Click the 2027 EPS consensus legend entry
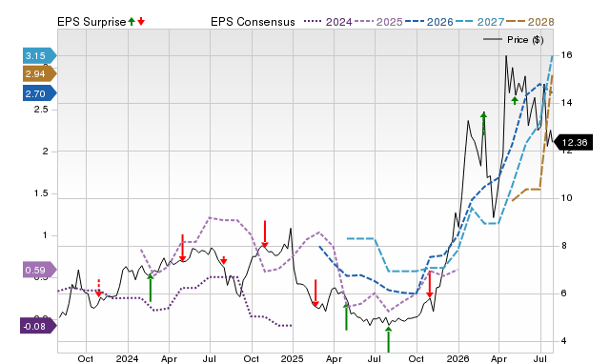The image size is (610, 364). [x=480, y=22]
